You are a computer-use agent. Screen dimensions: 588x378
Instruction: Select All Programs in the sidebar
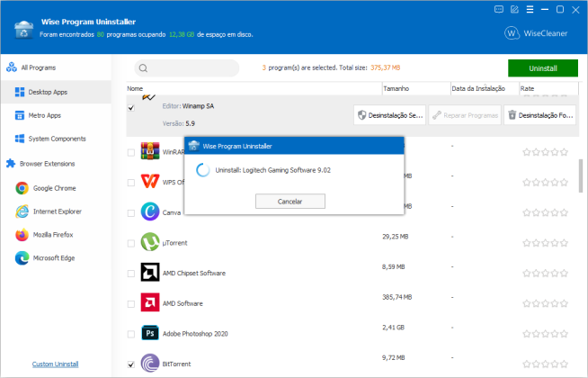39,67
